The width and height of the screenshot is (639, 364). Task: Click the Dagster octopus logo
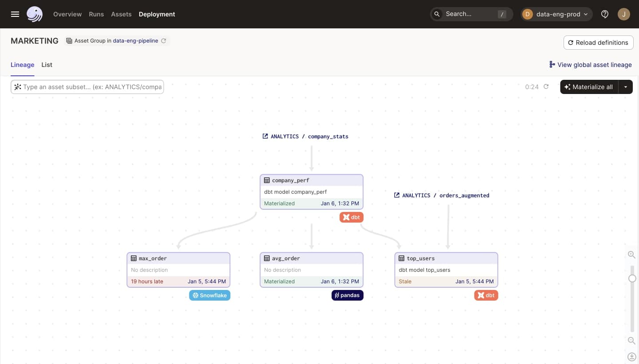[34, 14]
